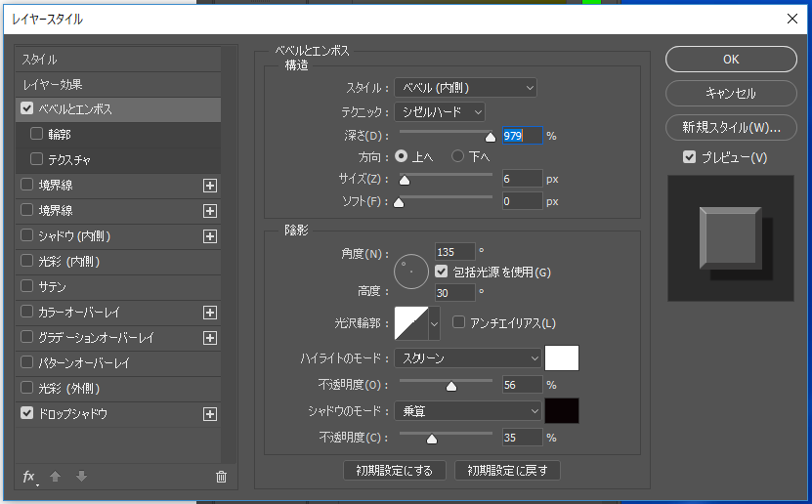Click the キャンセル button
Screen dimensions: 812x504
click(x=731, y=93)
